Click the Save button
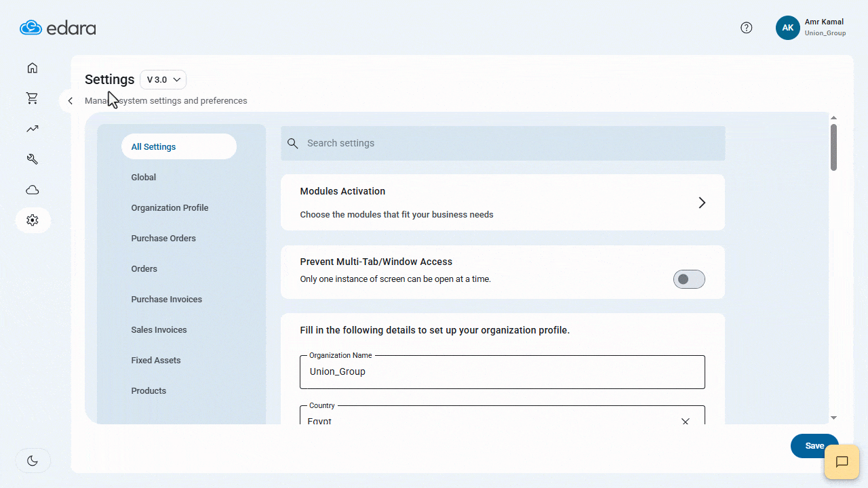Image resolution: width=868 pixels, height=488 pixels. pos(814,446)
